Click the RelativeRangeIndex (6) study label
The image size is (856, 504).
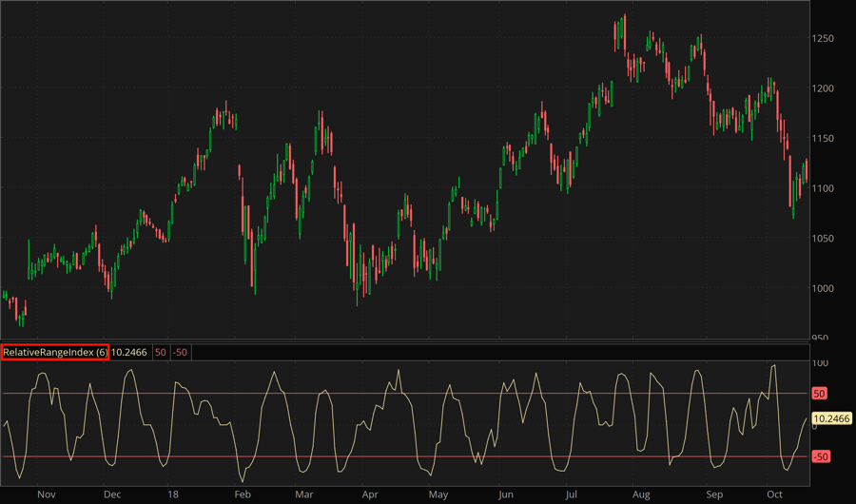tap(55, 352)
